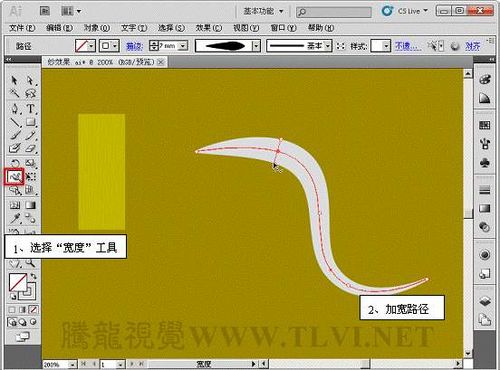The height and width of the screenshot is (370, 500).
Task: Open the Color panel icon in right dock
Action: [x=485, y=80]
